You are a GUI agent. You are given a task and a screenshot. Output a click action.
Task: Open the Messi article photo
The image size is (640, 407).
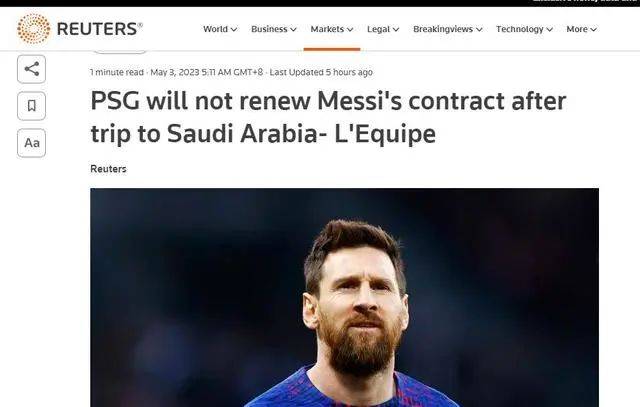click(344, 297)
